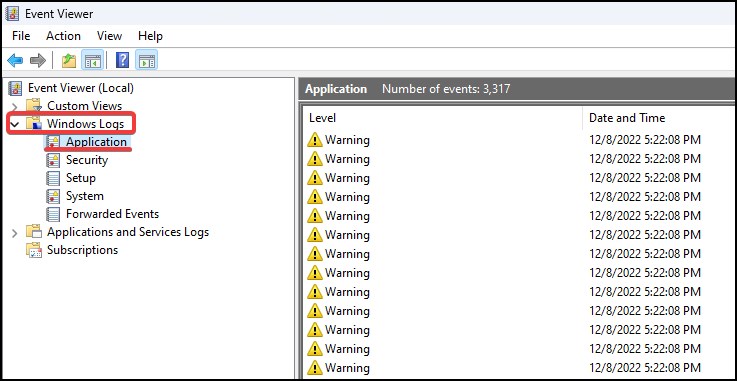Click the Application log icon
Viewport: 737px width, 381px height.
53,142
